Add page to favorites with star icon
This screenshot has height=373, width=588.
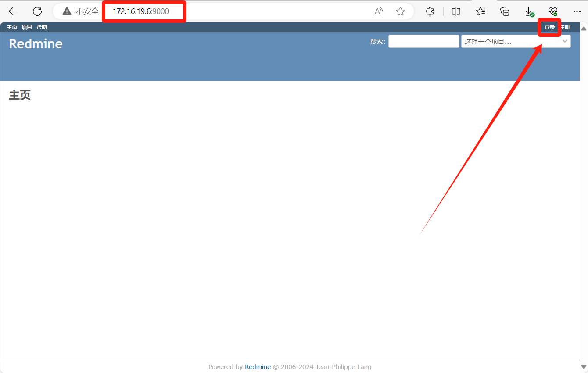[x=400, y=11]
